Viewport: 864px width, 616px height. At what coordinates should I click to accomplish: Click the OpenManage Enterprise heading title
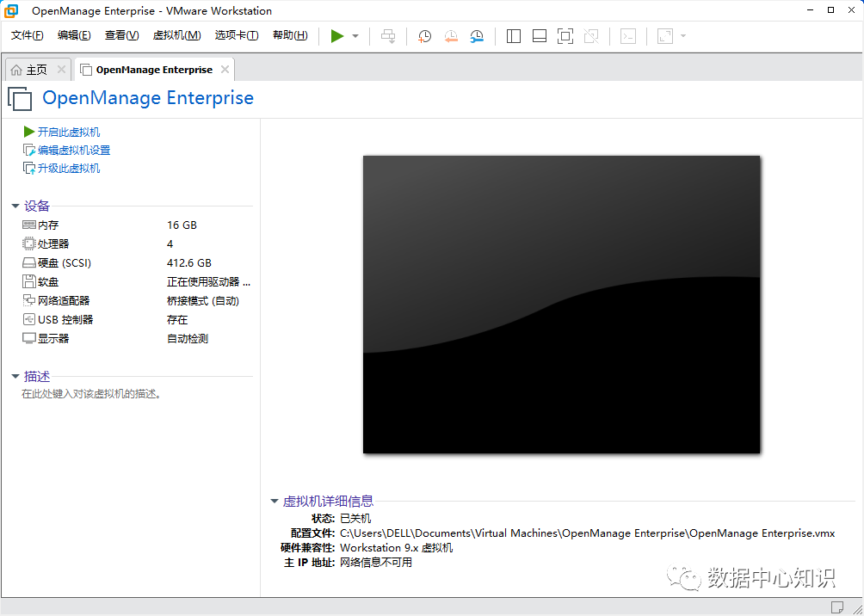tap(148, 98)
